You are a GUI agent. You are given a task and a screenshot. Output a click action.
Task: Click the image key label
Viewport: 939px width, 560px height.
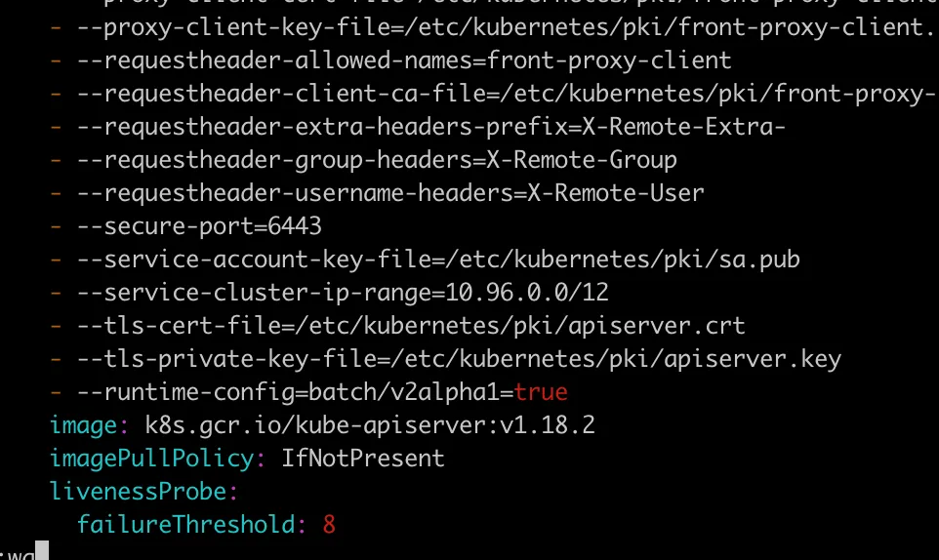(84, 426)
